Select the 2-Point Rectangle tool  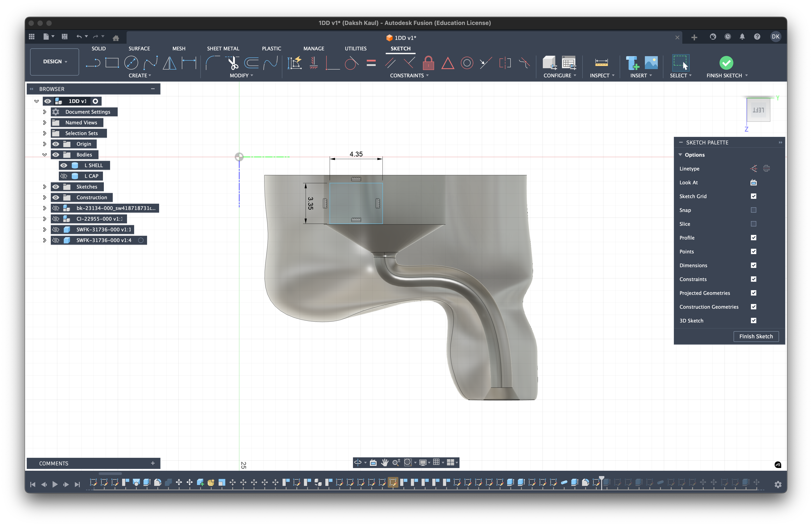(x=112, y=62)
